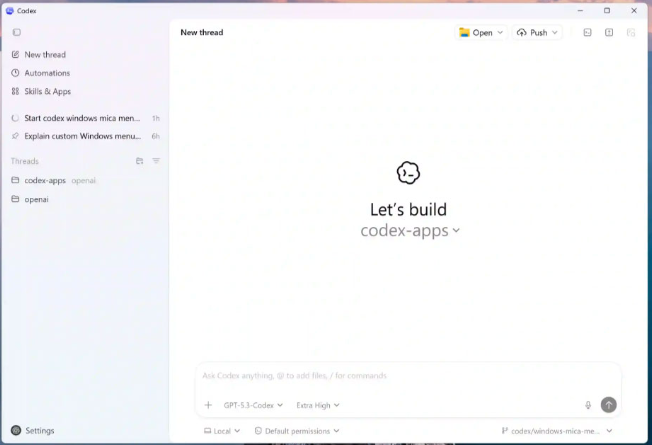Click the send arrow button

click(x=609, y=405)
